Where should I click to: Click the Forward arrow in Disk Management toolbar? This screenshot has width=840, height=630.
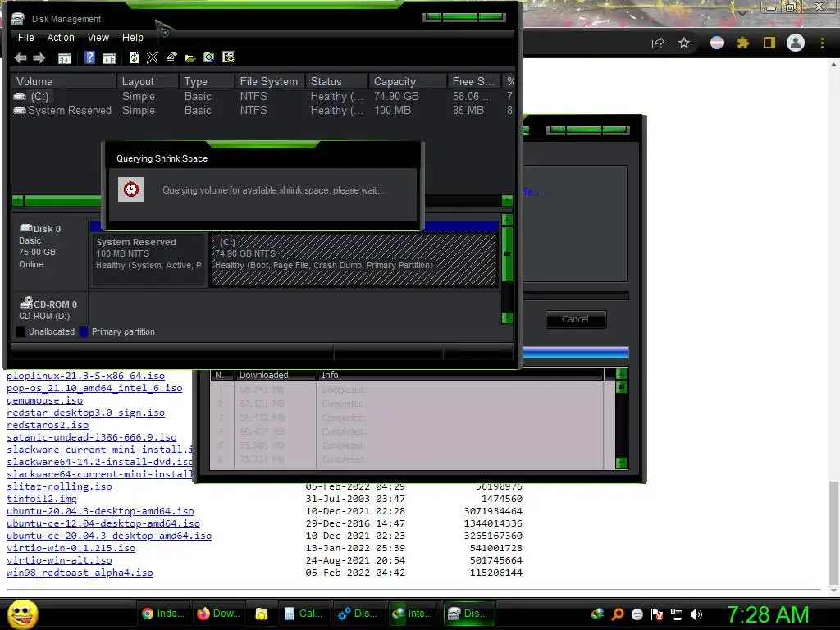[39, 58]
